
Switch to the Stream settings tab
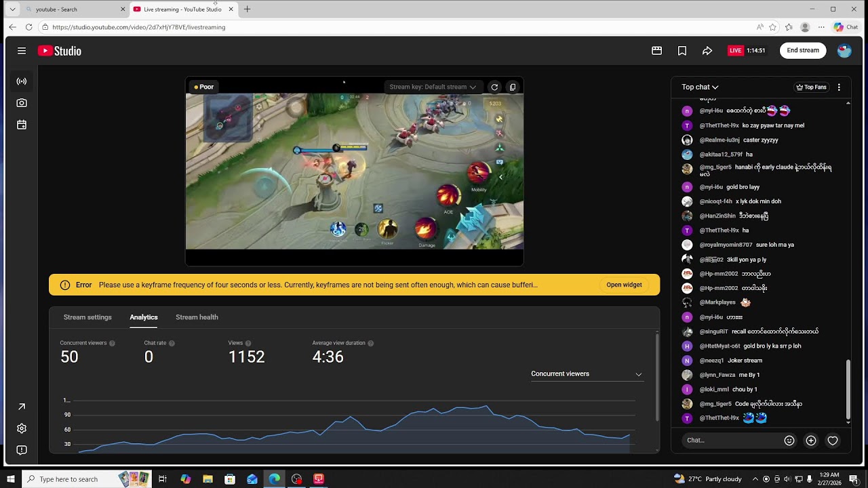click(87, 317)
